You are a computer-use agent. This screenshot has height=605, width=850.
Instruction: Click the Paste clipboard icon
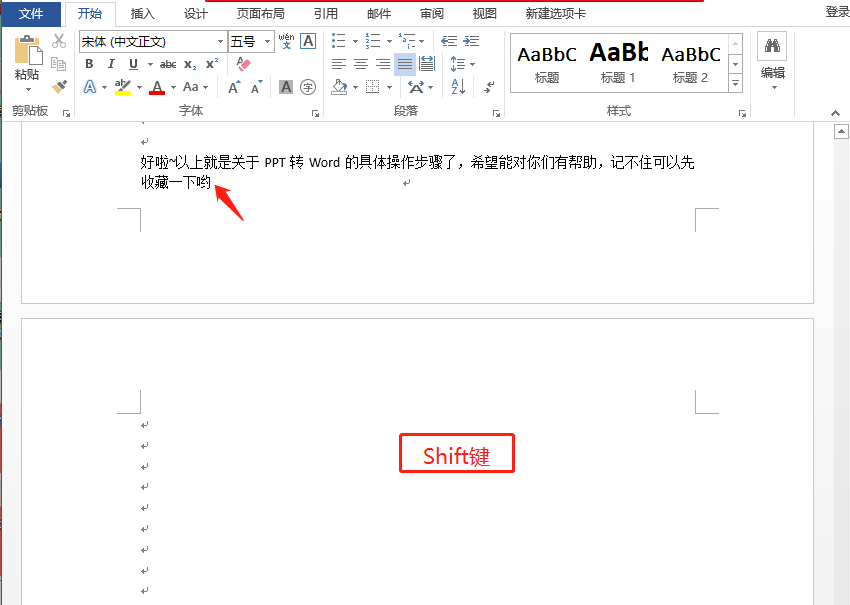click(28, 50)
